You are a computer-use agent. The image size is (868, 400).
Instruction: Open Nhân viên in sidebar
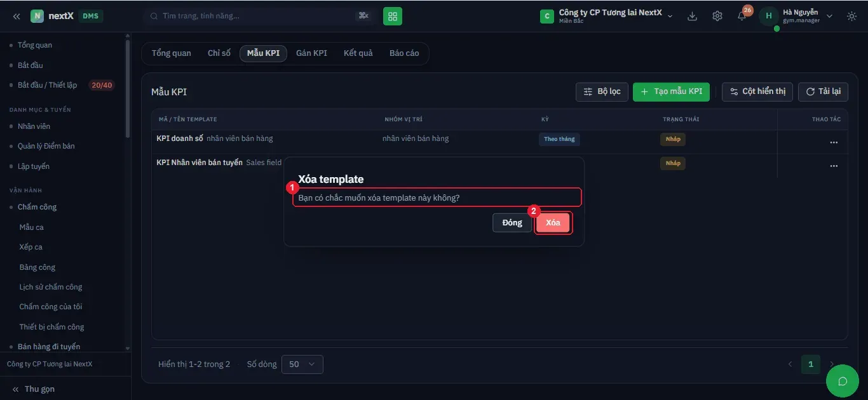34,126
